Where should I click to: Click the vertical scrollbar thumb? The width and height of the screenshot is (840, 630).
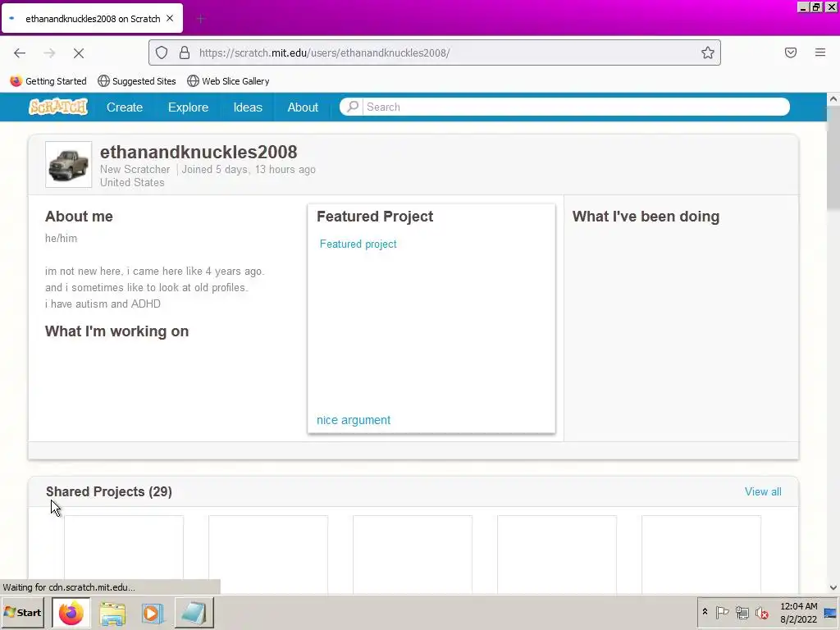833,158
